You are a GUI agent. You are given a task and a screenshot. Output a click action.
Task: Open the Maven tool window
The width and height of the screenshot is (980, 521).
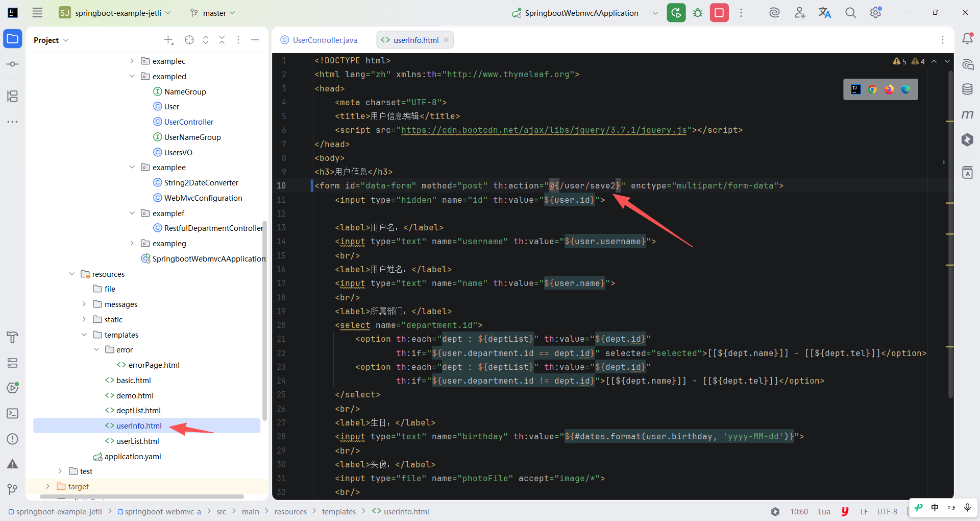tap(967, 114)
